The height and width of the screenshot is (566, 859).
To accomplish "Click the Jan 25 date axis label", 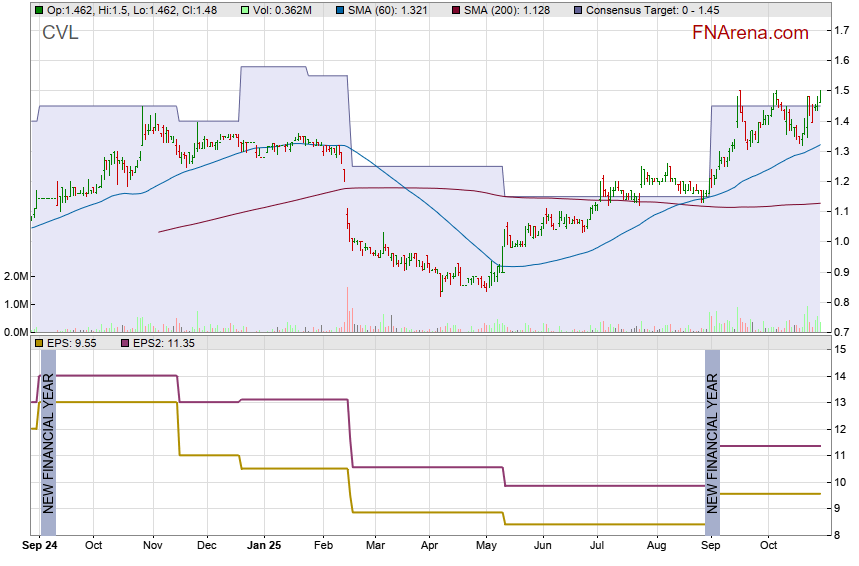I will click(x=265, y=546).
